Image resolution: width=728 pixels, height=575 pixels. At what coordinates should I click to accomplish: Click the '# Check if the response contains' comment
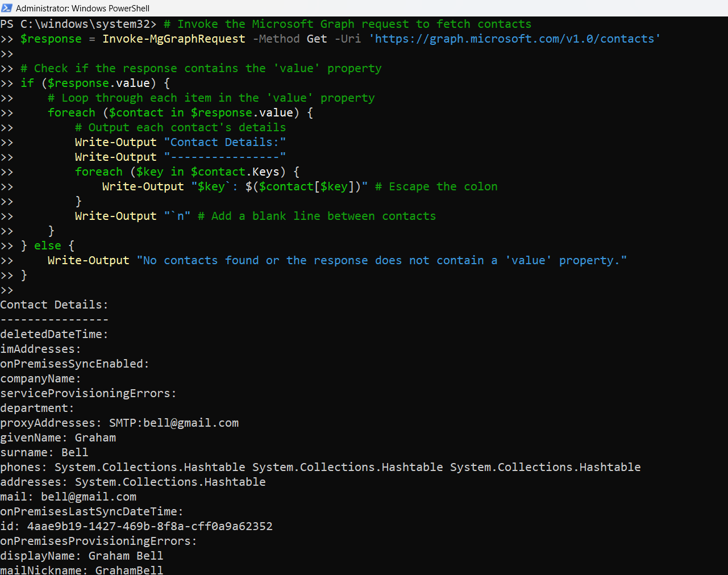point(201,68)
